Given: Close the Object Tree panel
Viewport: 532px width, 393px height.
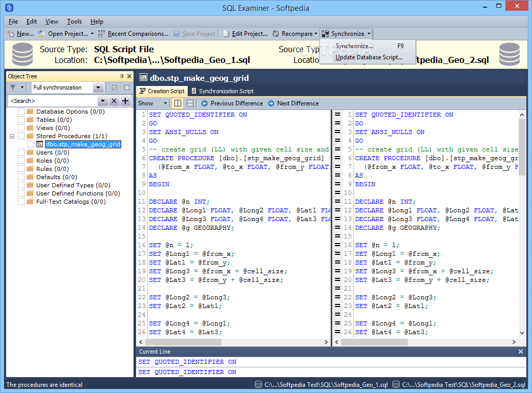Looking at the screenshot, I should point(129,76).
